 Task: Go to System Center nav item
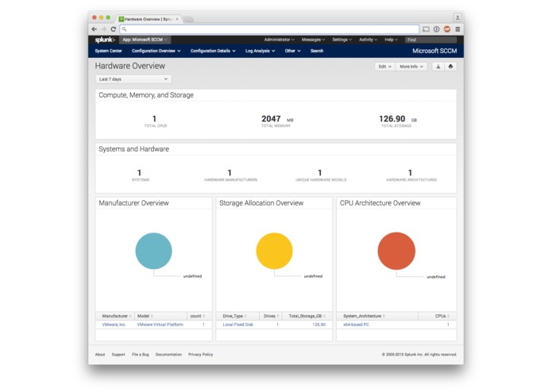pyautogui.click(x=109, y=51)
